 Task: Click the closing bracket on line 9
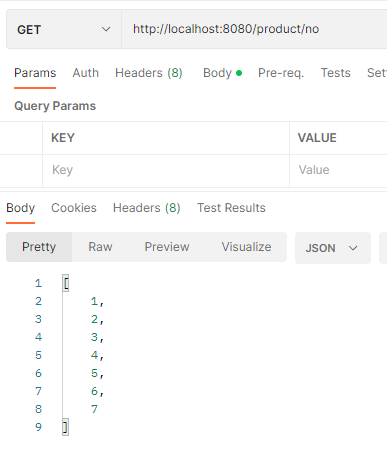66,427
